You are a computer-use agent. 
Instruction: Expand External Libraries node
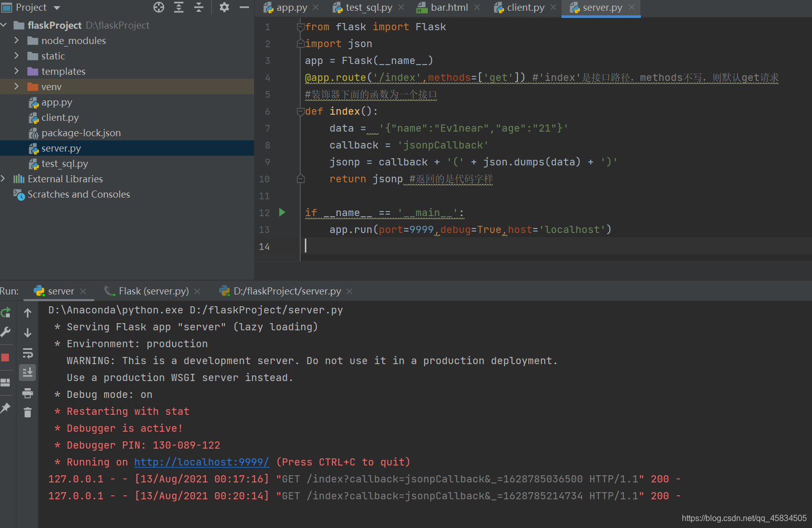click(3, 179)
